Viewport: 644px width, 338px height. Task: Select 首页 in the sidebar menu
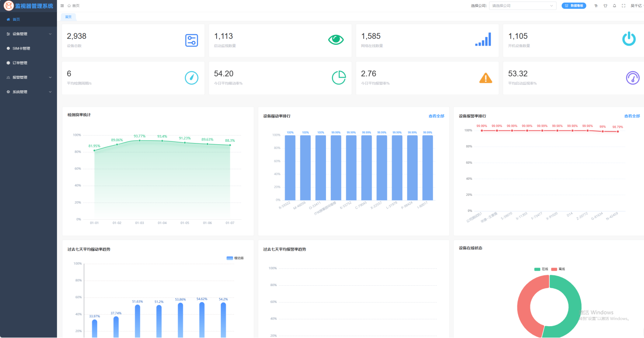[x=28, y=19]
